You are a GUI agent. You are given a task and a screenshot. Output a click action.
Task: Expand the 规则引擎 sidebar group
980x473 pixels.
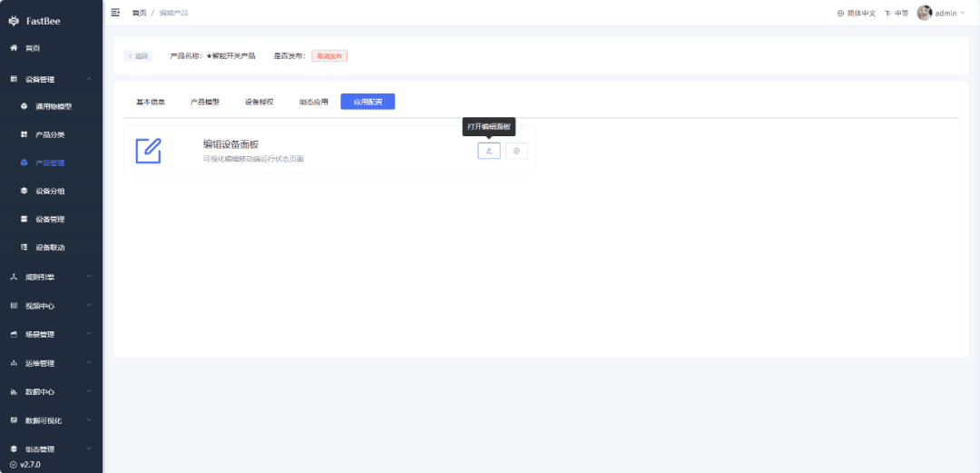click(51, 277)
